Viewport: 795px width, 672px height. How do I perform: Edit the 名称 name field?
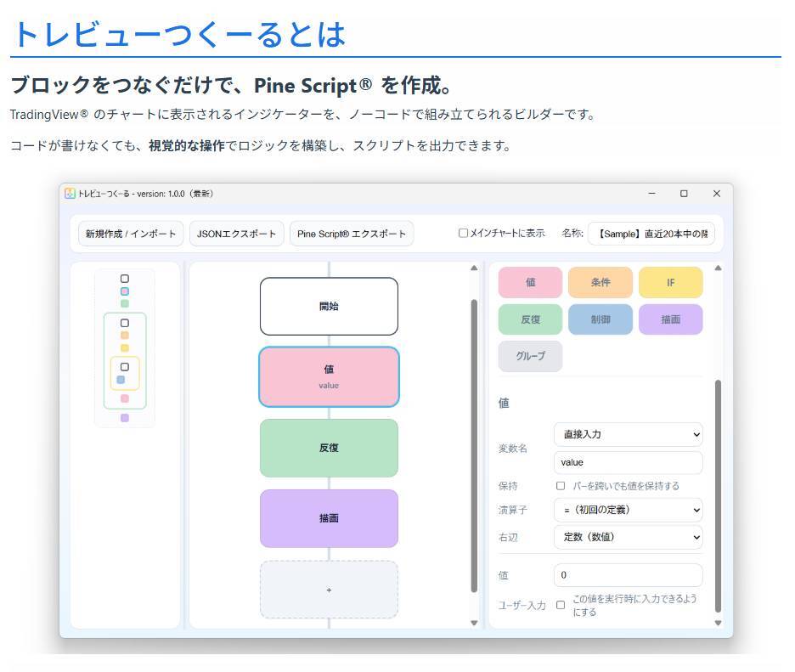pyautogui.click(x=651, y=234)
